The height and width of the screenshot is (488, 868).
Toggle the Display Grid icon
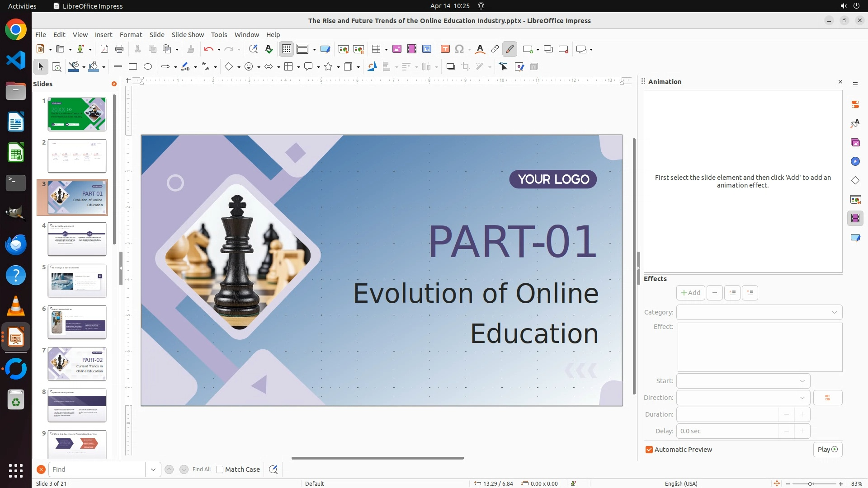point(287,49)
